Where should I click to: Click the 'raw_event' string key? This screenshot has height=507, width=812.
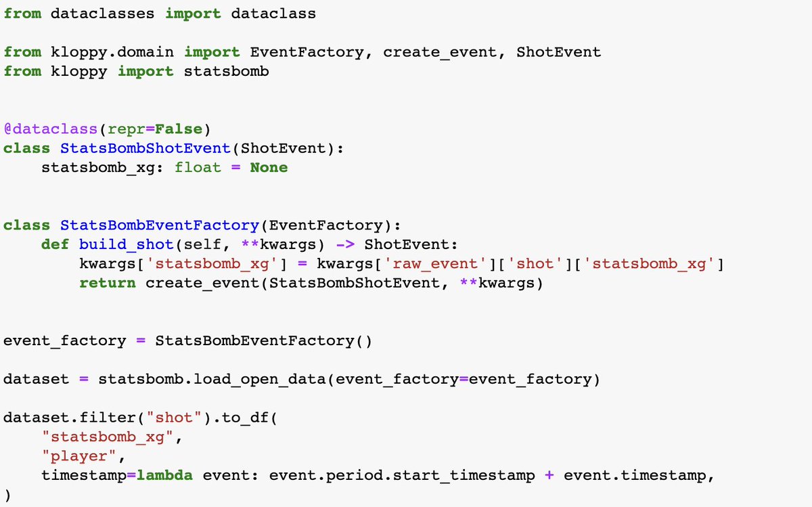(x=434, y=263)
